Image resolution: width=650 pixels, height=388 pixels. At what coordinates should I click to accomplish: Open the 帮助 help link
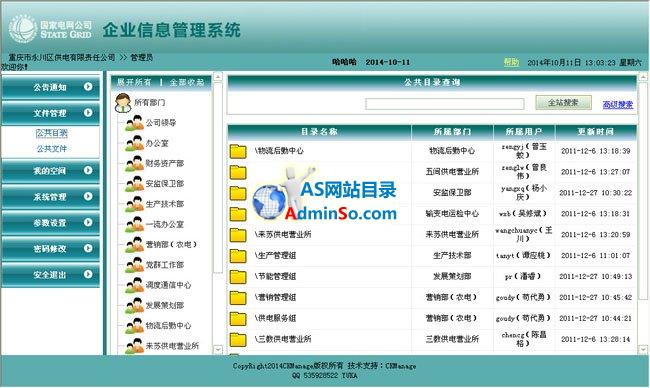[x=511, y=62]
